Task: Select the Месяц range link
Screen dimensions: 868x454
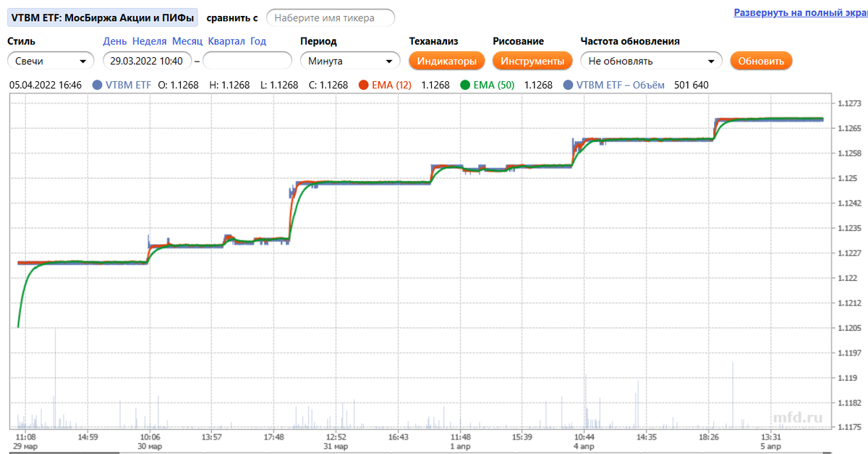Action: (187, 41)
